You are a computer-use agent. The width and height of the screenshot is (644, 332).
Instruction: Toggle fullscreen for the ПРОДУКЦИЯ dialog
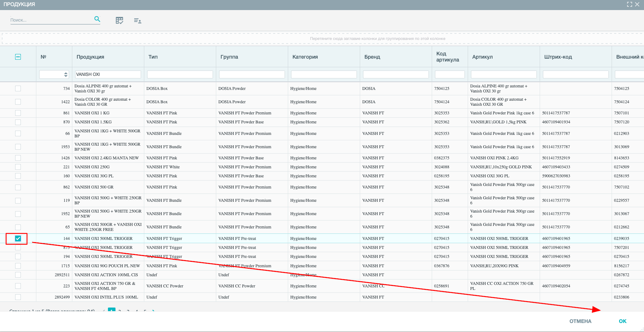point(629,4)
